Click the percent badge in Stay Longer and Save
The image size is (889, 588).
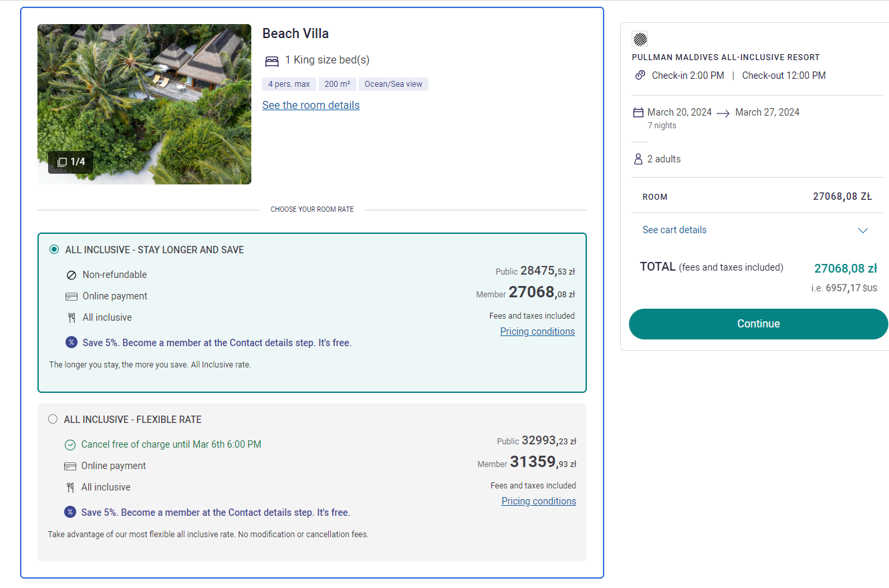(x=72, y=343)
